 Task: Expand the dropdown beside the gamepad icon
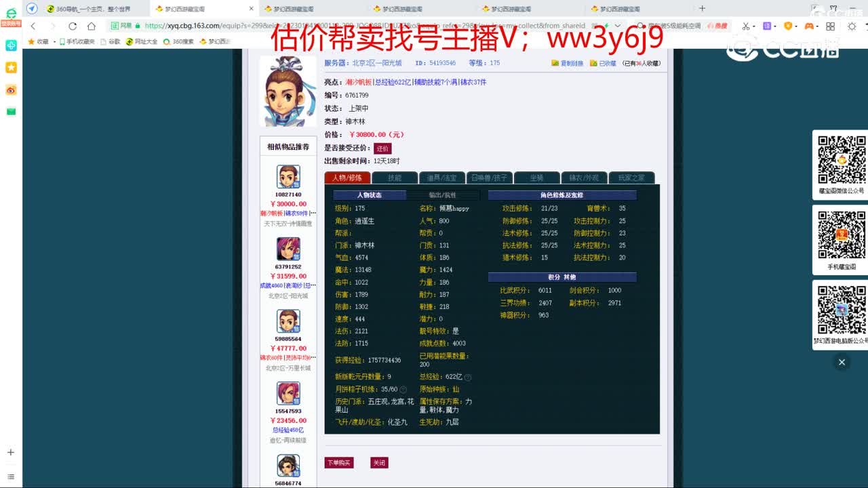[817, 26]
